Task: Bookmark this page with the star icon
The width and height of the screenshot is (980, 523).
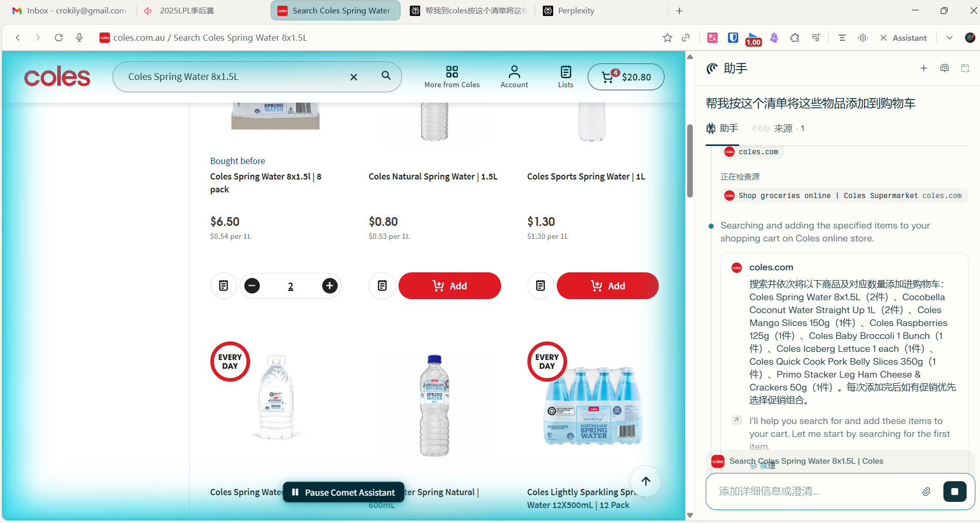Action: tap(668, 38)
